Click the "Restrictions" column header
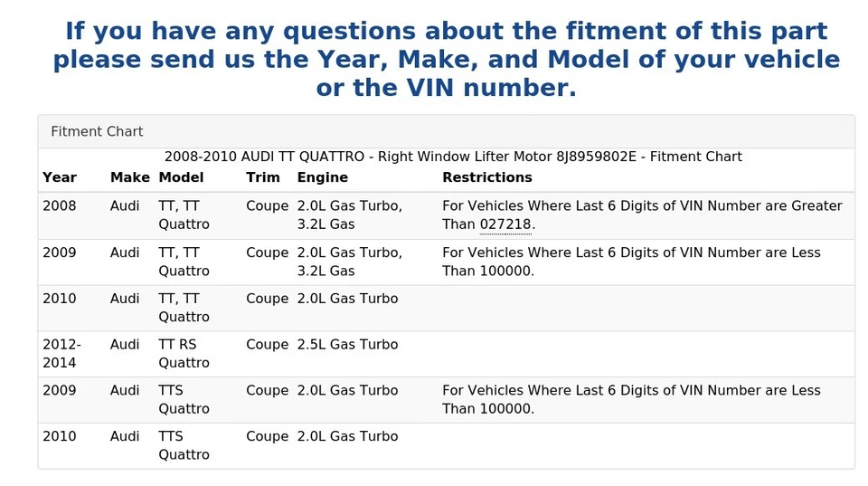868x486 pixels. (x=486, y=177)
